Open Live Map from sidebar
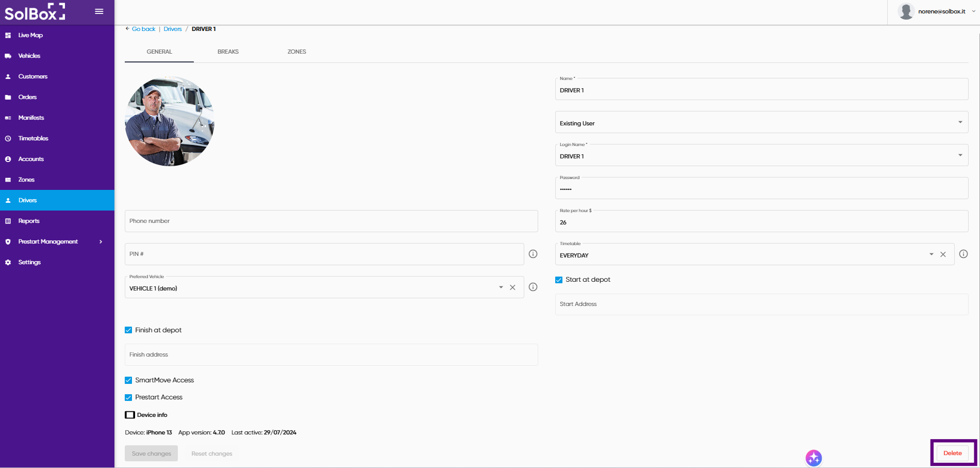Screen dimensions: 980x468 click(x=30, y=35)
